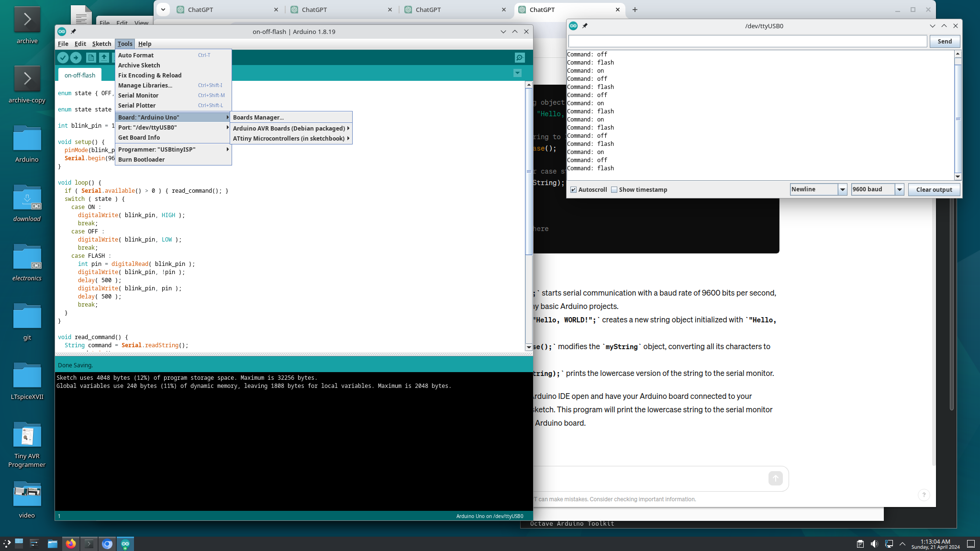Click the send arrow in ChatGPT input
Screen dimensions: 980x551
pos(775,478)
